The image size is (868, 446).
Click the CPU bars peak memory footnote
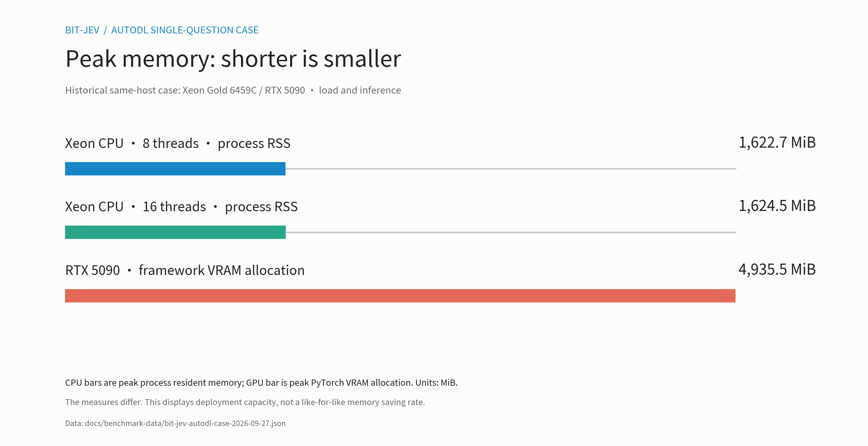pos(261,383)
